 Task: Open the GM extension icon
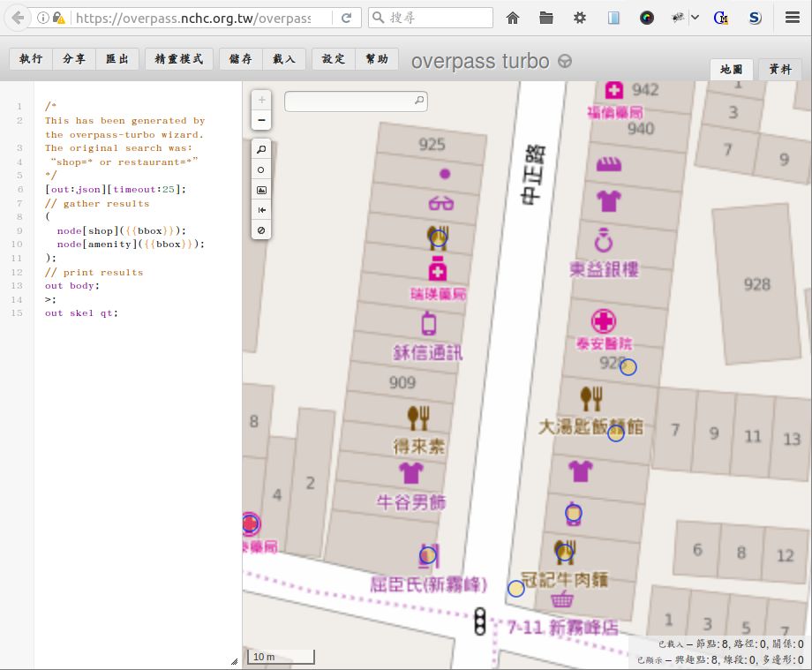721,19
